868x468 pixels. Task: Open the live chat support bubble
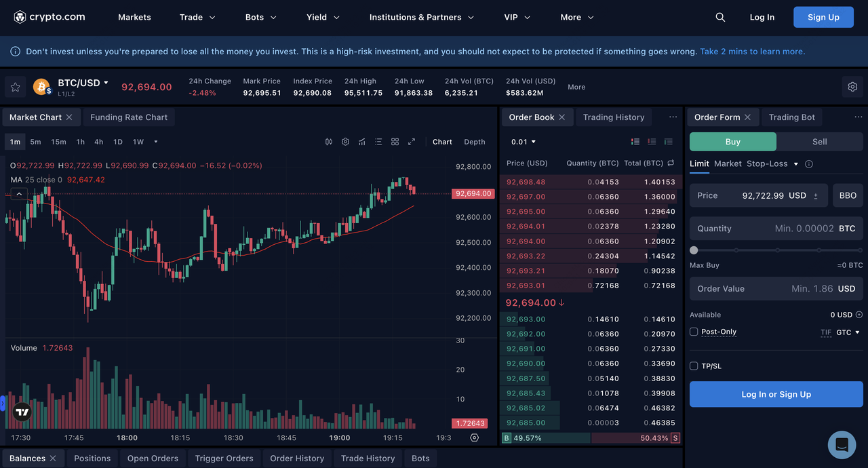842,445
